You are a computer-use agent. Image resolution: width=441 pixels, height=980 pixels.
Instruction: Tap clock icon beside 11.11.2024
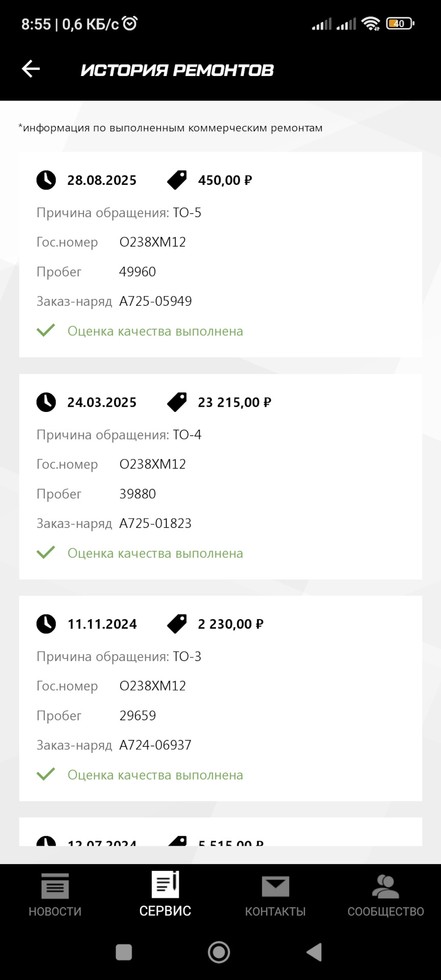pyautogui.click(x=46, y=624)
